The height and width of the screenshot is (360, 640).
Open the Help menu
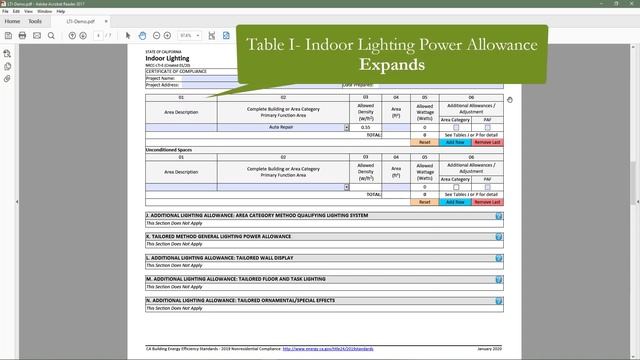[x=61, y=11]
